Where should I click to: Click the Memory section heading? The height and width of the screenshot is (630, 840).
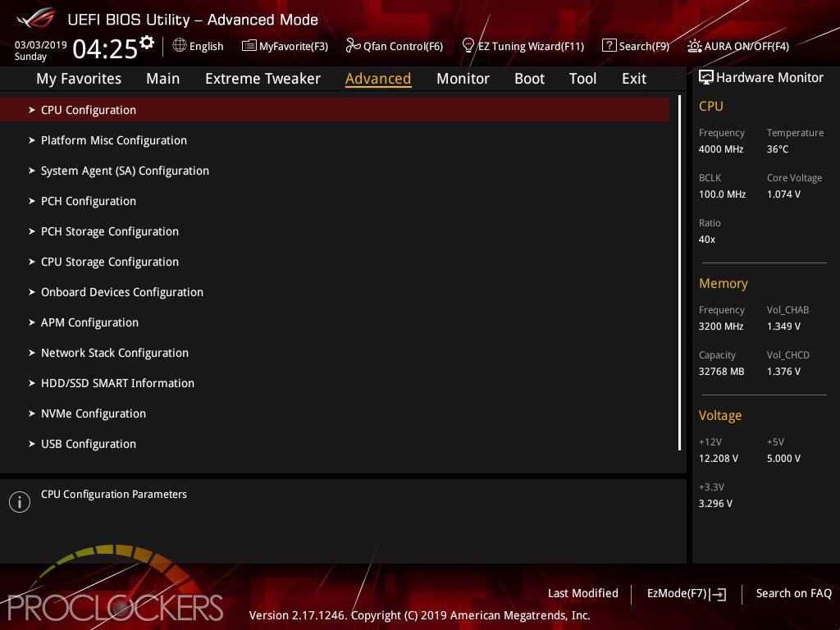[x=724, y=283]
